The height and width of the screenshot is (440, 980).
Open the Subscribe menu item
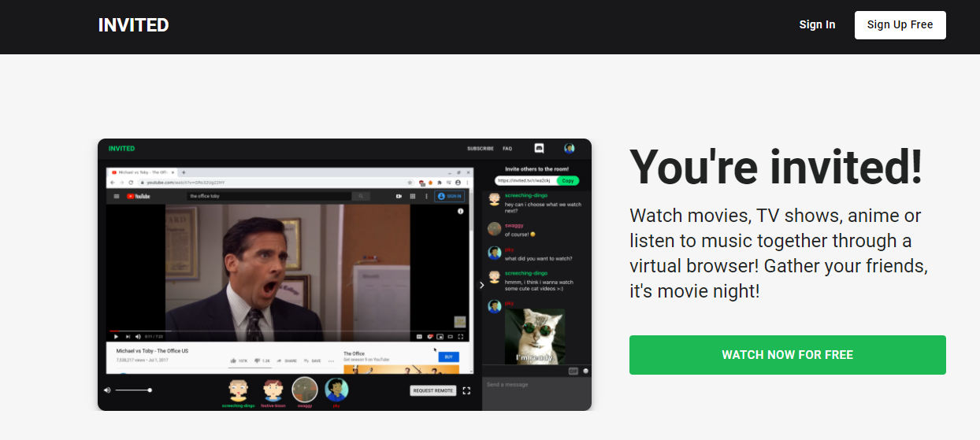point(480,148)
